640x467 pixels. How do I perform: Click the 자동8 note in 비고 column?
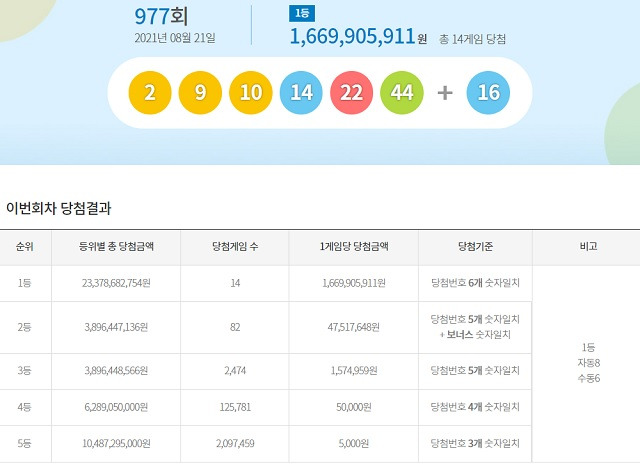pos(589,363)
